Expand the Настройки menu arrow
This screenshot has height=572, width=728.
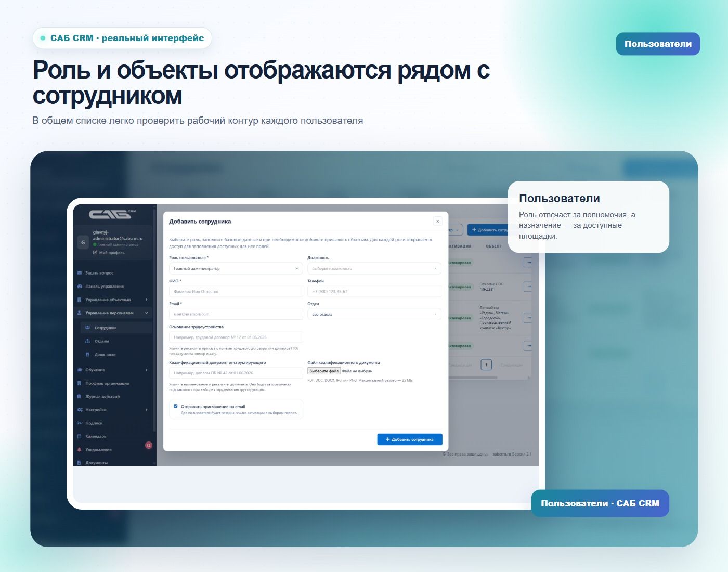(x=147, y=410)
